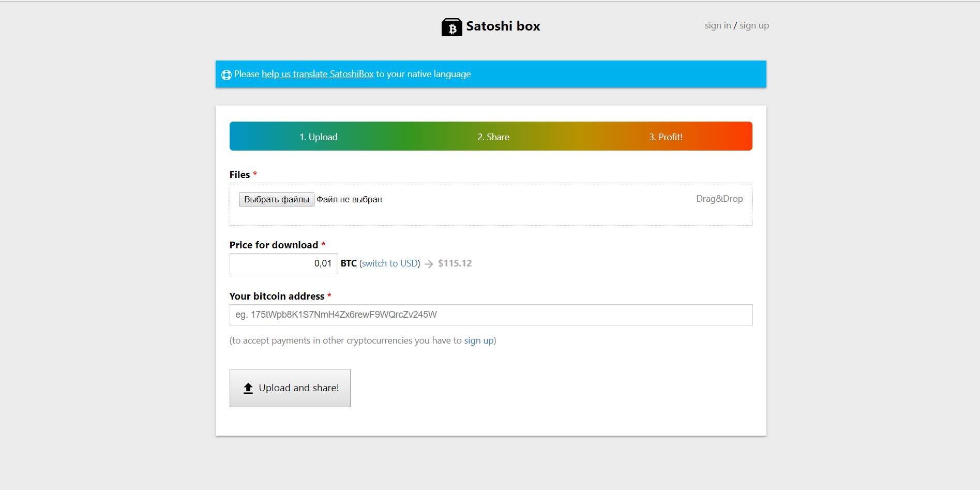Open the sign in link
This screenshot has width=980, height=490.
click(718, 25)
